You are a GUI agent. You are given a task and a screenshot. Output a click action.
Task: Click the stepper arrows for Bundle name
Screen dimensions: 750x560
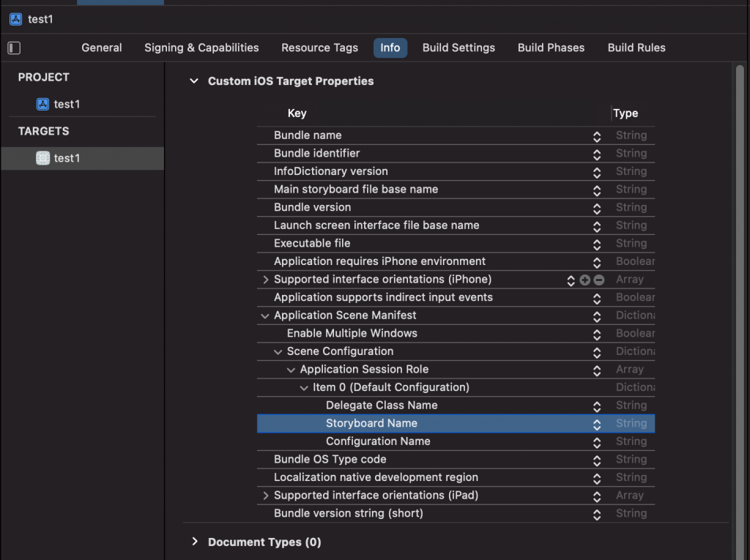[597, 136]
